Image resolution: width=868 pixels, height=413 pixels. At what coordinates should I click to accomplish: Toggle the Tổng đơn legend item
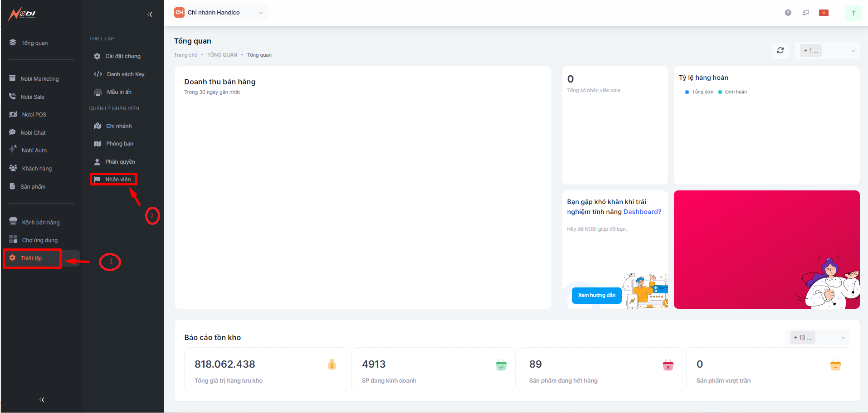pos(699,92)
